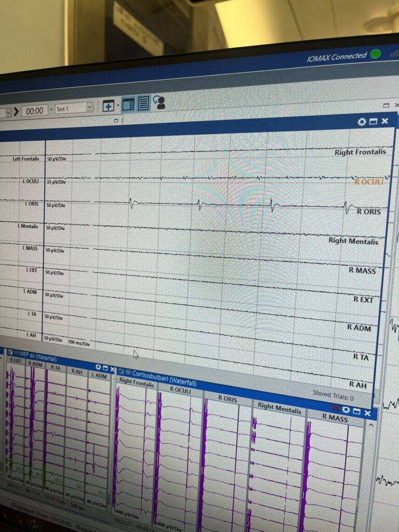Open settings gear of MEP dx Waterfall window
The width and height of the screenshot is (399, 532).
point(98,367)
